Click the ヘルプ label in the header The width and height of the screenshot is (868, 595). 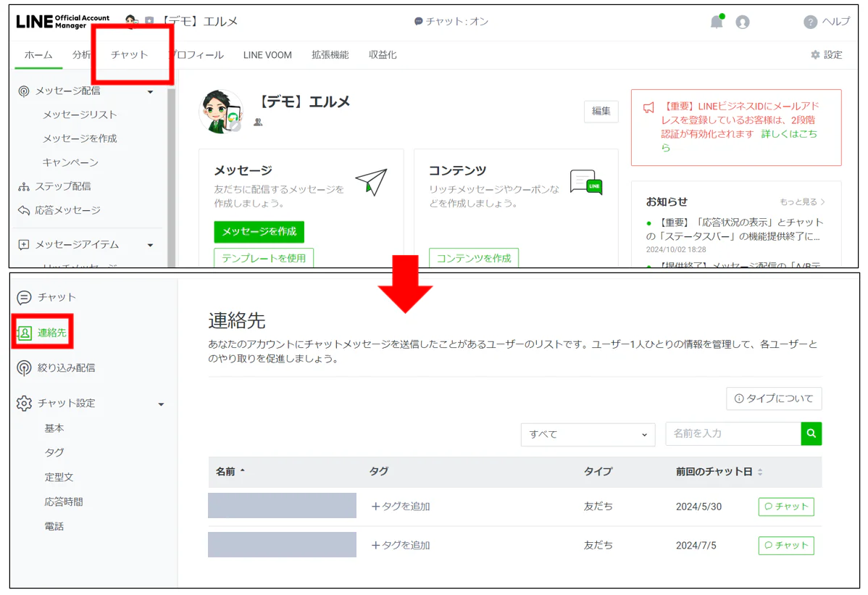coord(836,22)
